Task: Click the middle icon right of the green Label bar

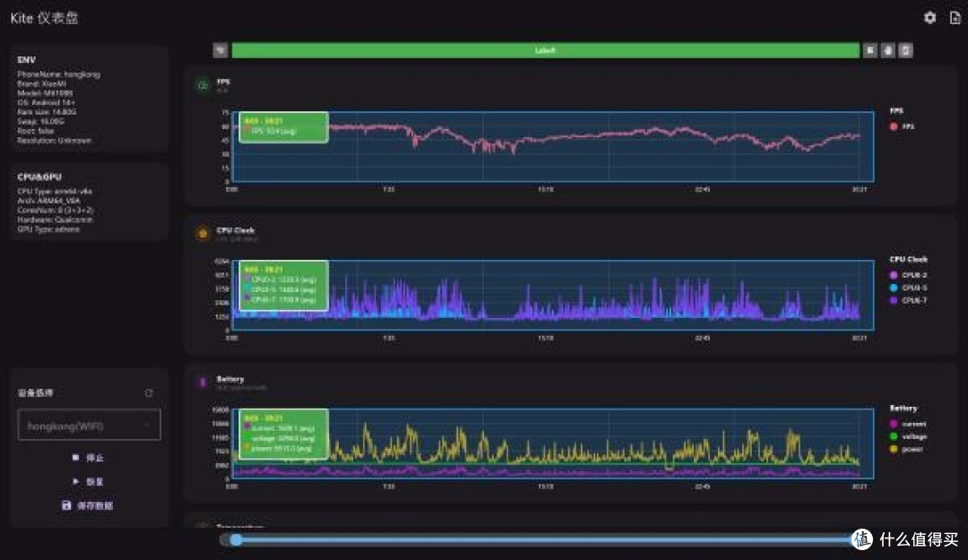Action: pos(887,50)
